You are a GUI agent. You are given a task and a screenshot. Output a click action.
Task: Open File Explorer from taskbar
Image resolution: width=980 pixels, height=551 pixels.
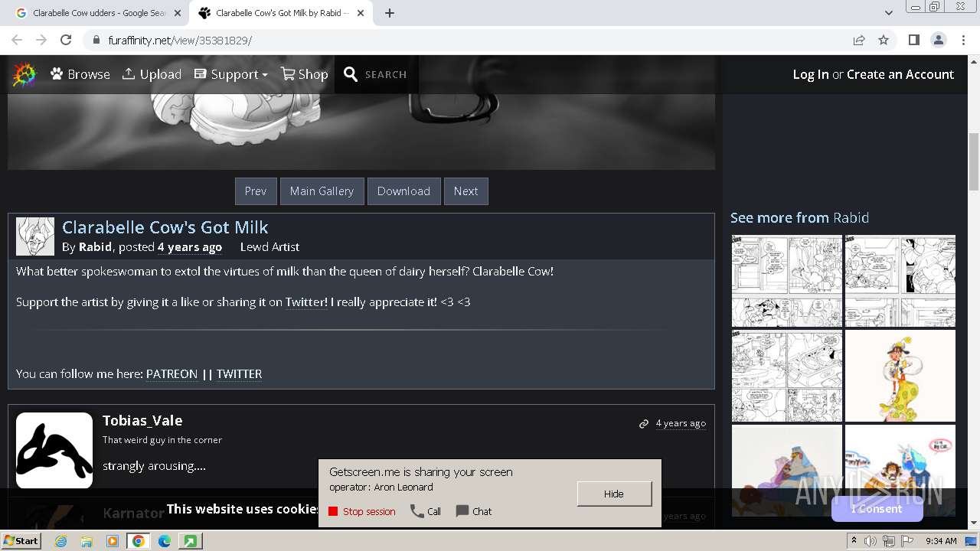click(x=87, y=541)
